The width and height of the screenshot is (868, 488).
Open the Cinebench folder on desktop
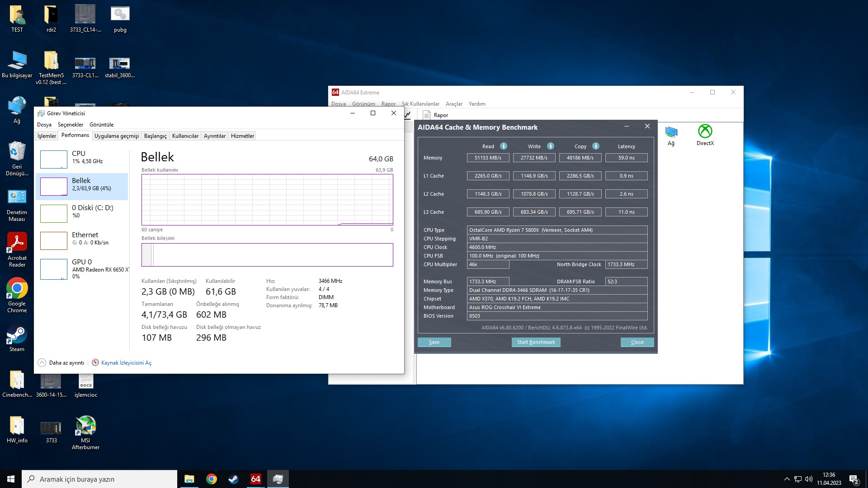coord(17,384)
